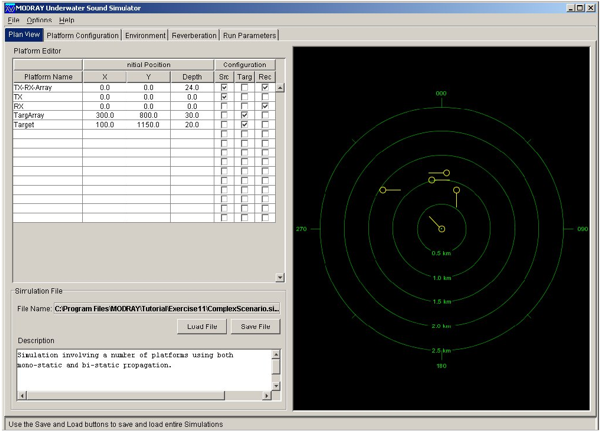Click the Rec column header
Screen dimensions: 600x433
(x=265, y=77)
